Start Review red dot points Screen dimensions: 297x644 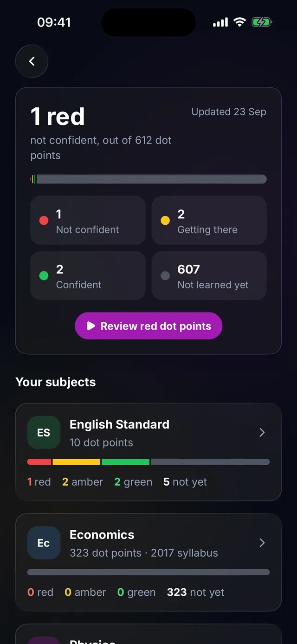click(x=148, y=326)
